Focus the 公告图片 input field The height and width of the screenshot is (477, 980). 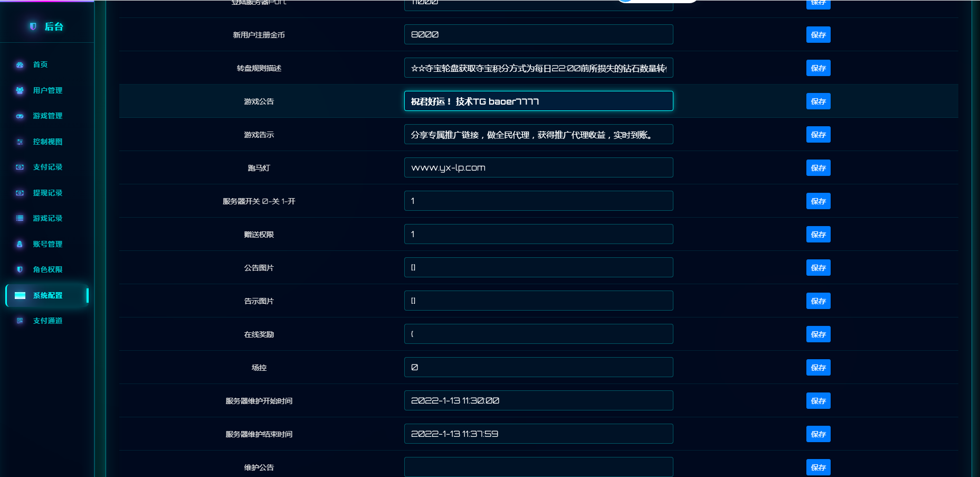[x=538, y=267]
